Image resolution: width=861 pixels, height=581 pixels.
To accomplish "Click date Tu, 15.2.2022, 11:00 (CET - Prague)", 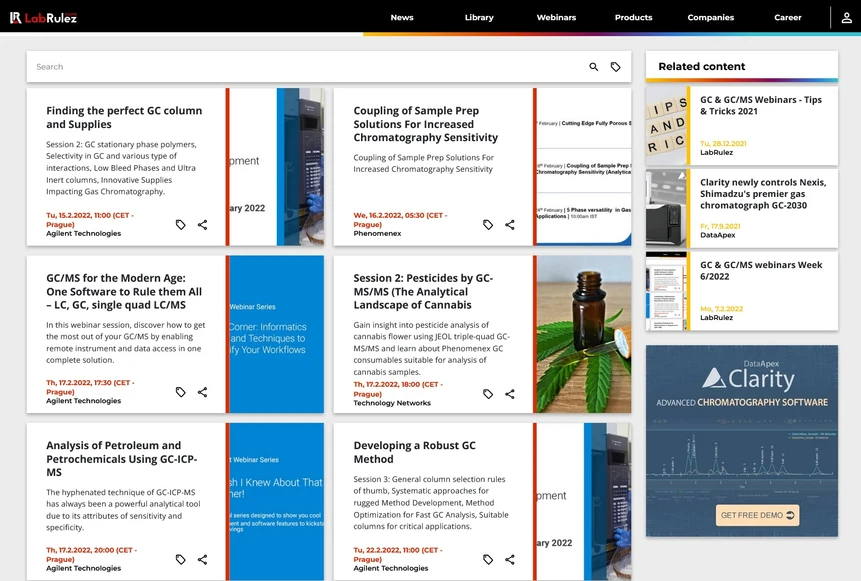I will pyautogui.click(x=90, y=220).
